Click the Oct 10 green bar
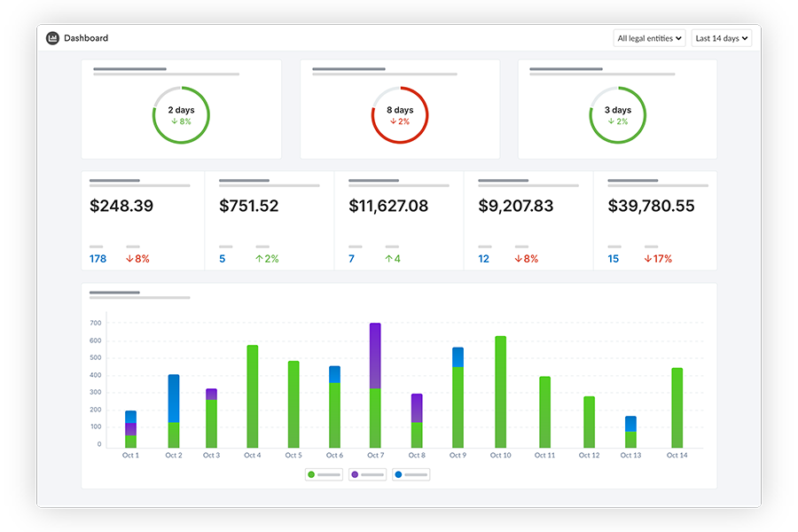798x532 pixels. point(500,392)
